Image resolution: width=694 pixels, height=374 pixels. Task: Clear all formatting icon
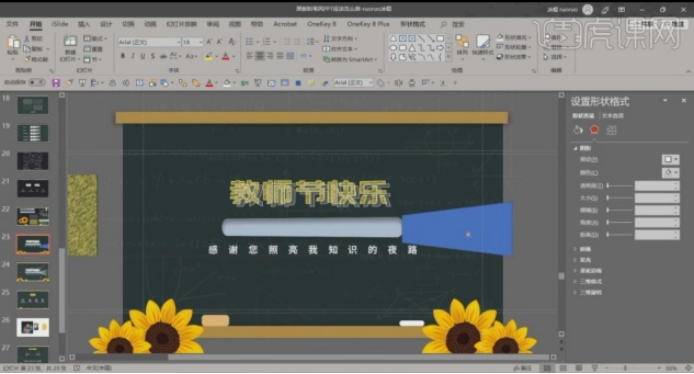(232, 42)
